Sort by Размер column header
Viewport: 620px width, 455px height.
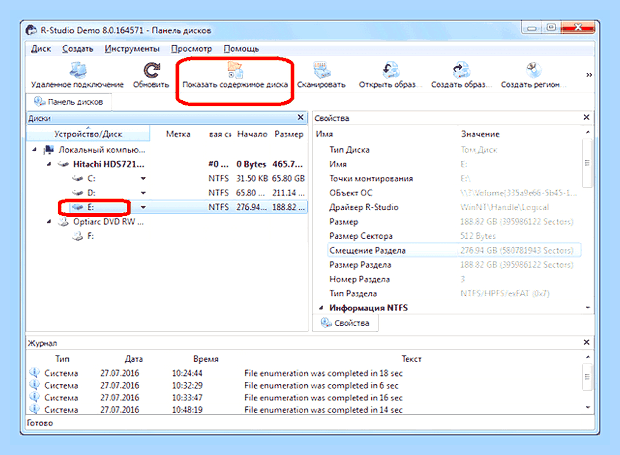click(289, 134)
